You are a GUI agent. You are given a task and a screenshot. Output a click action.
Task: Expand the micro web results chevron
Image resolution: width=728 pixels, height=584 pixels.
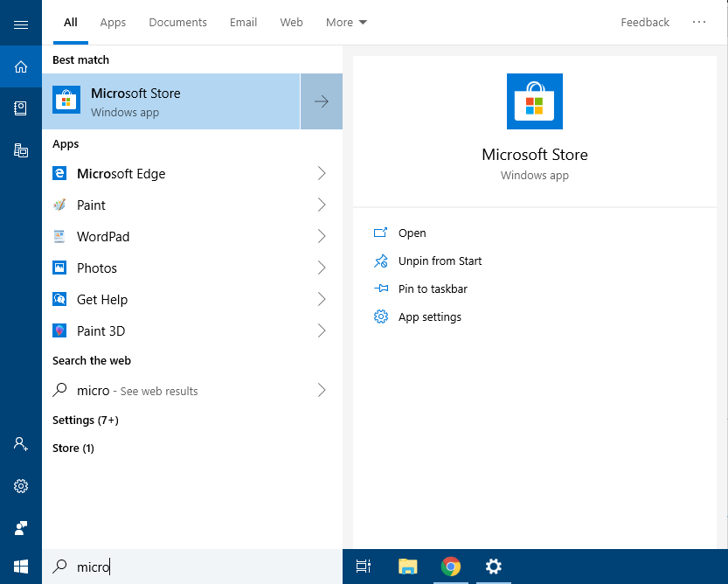click(322, 390)
